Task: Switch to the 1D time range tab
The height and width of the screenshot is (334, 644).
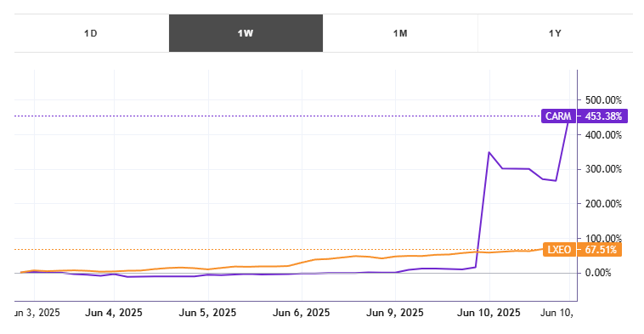Action: pos(91,33)
